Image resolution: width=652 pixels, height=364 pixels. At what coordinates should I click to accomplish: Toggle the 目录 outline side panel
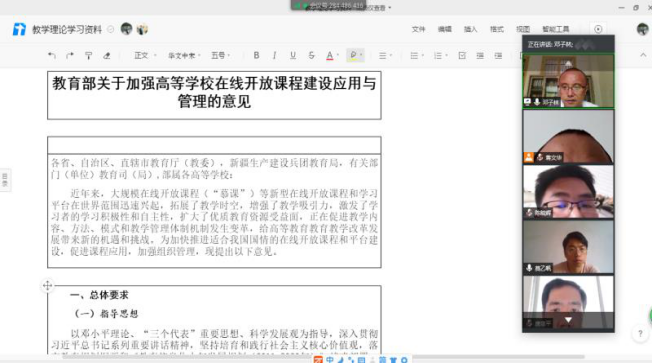click(5, 180)
